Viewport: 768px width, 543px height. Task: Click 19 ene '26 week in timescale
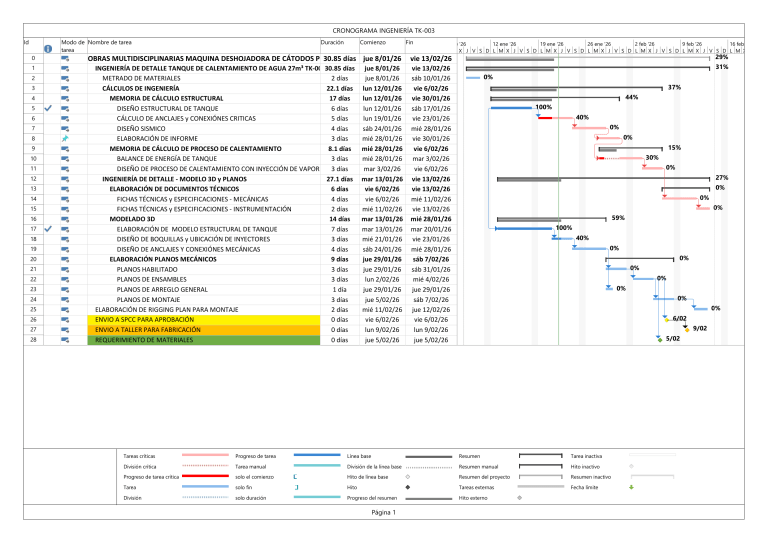pos(551,44)
